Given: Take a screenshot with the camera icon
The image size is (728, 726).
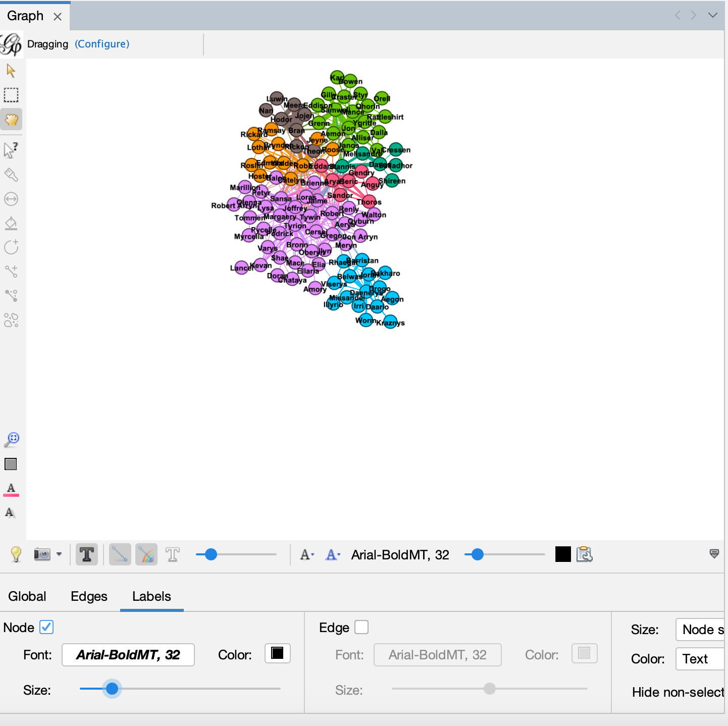Looking at the screenshot, I should (42, 554).
